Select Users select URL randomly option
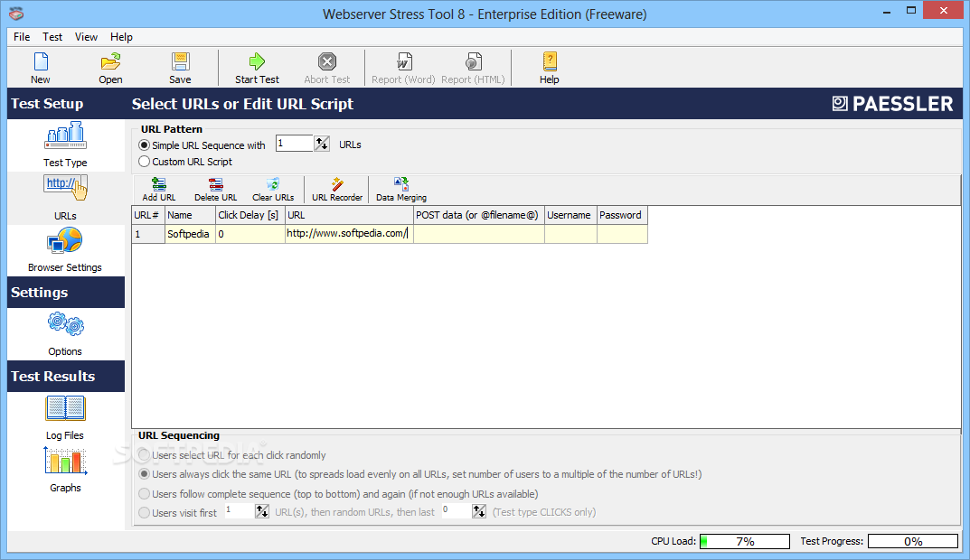Image resolution: width=970 pixels, height=560 pixels. click(144, 455)
